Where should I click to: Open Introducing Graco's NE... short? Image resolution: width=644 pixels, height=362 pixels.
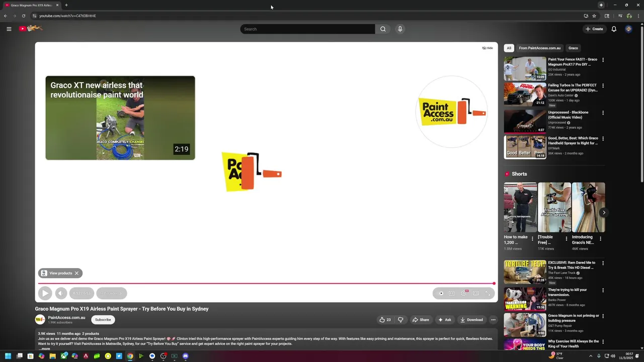tap(588, 207)
